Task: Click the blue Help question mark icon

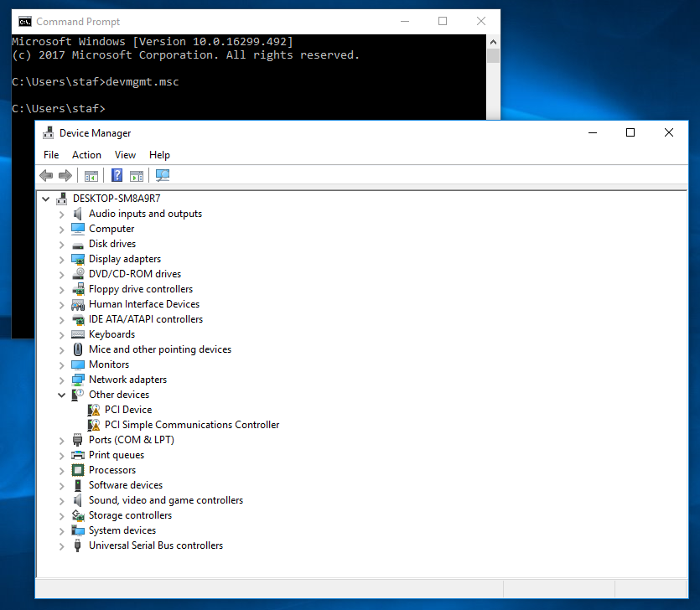Action: click(x=117, y=175)
